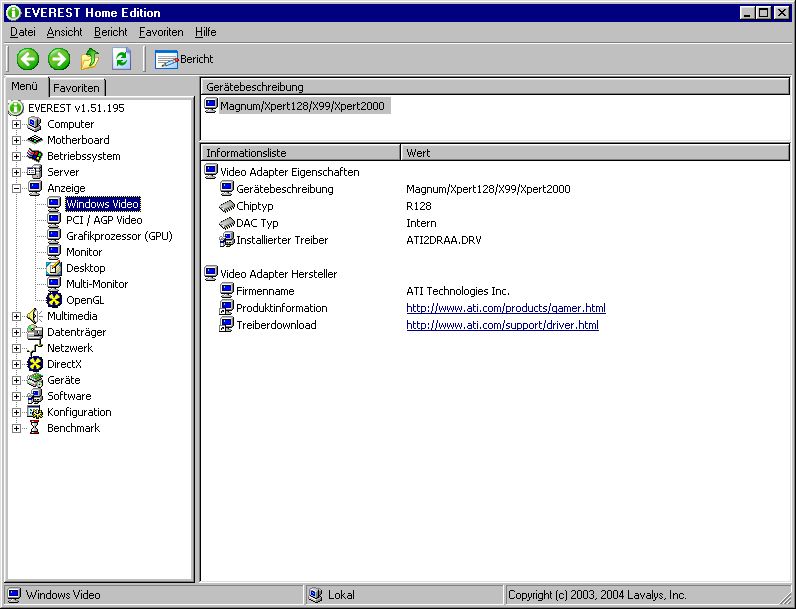Open the ati.com support/driver.html link

[x=502, y=325]
